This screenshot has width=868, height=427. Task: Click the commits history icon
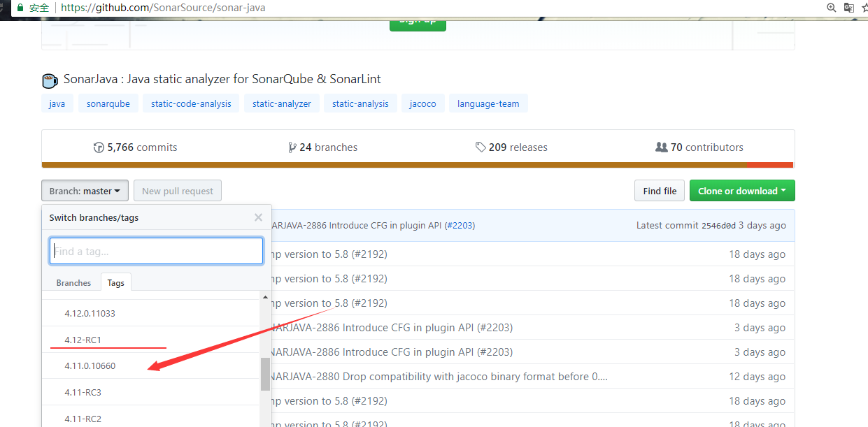[x=99, y=147]
